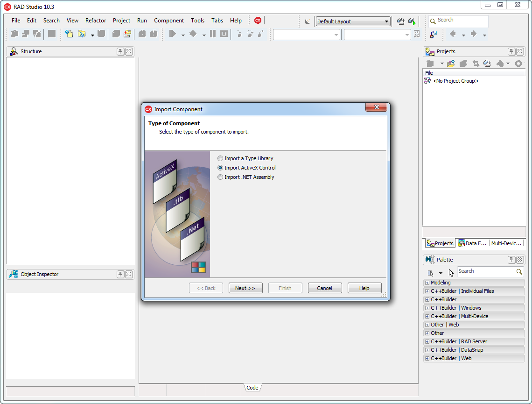532x404 pixels.
Task: Expand C++Builder | DataSnap category
Action: click(427, 350)
